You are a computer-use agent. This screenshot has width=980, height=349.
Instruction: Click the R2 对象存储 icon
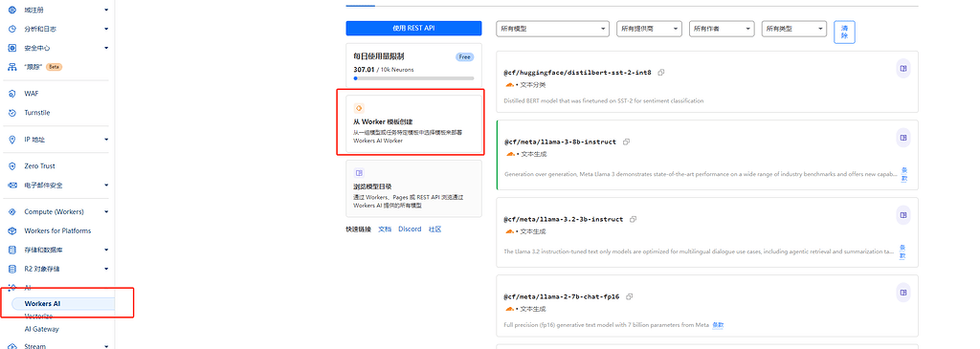click(11, 269)
